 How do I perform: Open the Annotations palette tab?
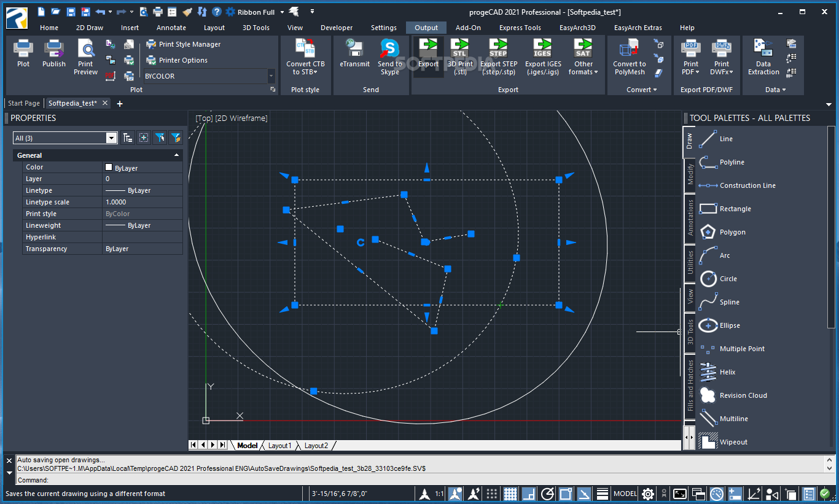coord(690,217)
